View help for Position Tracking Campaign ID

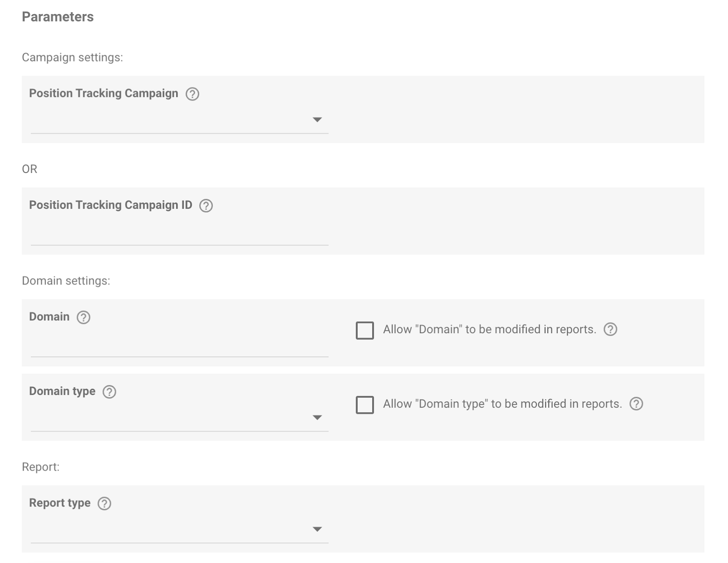coord(207,206)
